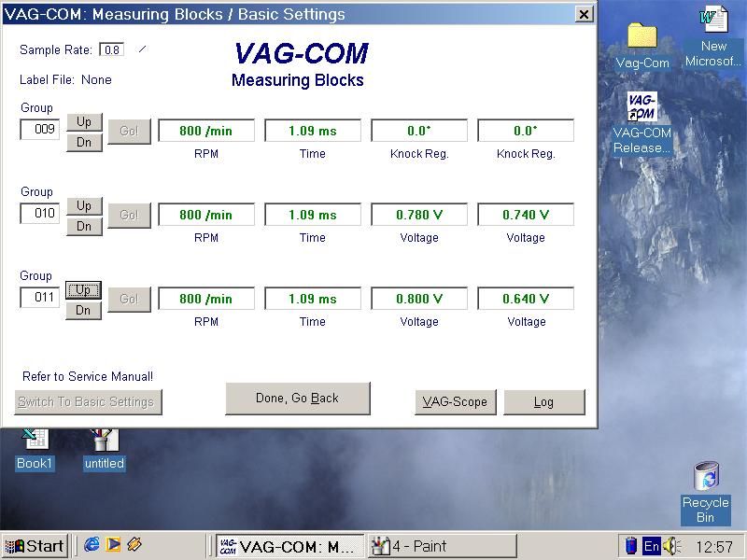Click Dn for Group 009
The height and width of the screenshot is (560, 747).
click(x=84, y=143)
